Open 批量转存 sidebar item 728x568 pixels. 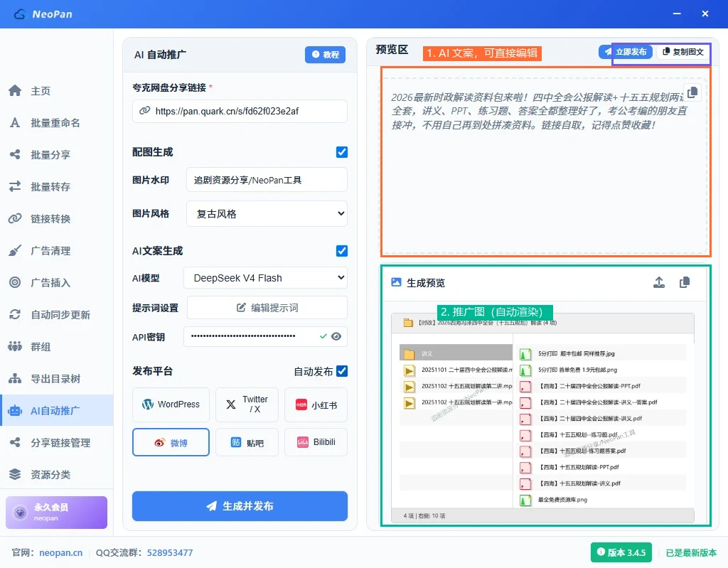pyautogui.click(x=57, y=187)
